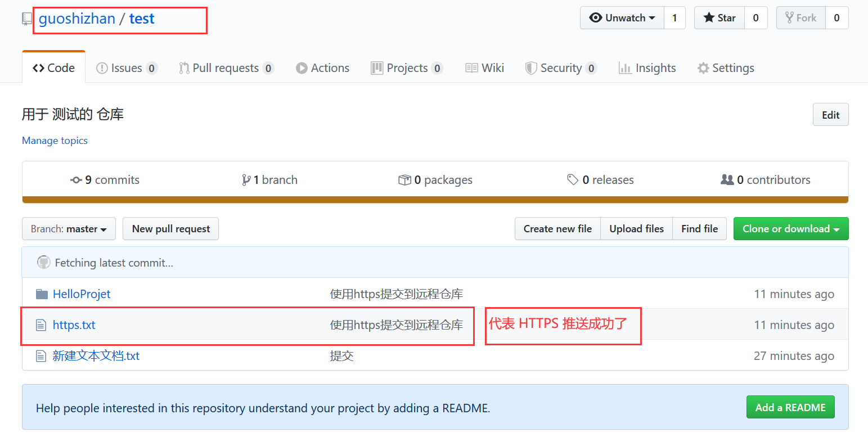Click the releases tag icon
868x437 pixels.
click(573, 180)
